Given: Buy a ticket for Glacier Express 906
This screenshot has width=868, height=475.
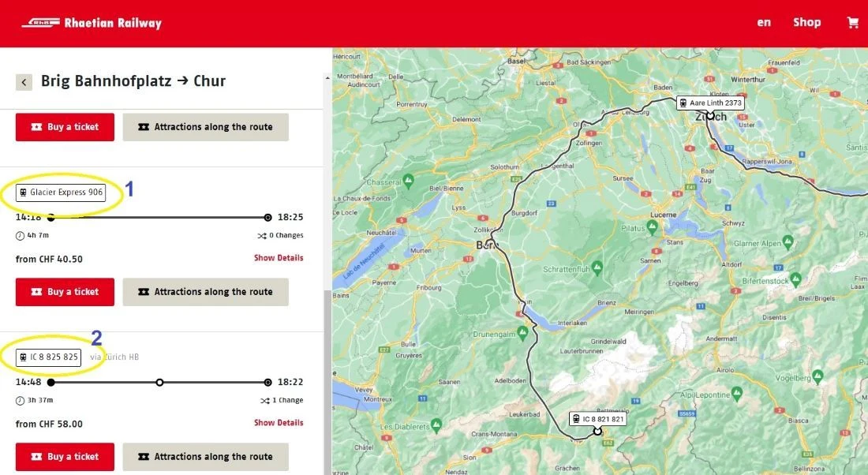Looking at the screenshot, I should click(65, 292).
